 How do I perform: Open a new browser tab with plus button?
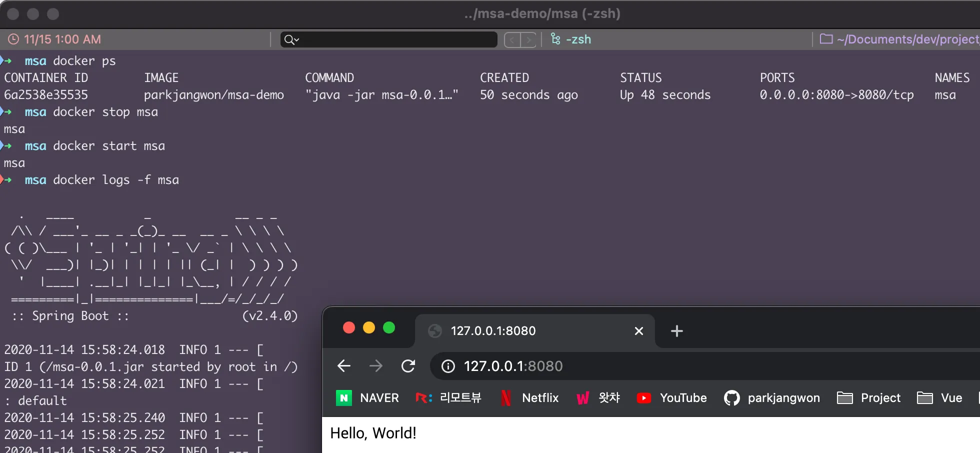tap(676, 331)
